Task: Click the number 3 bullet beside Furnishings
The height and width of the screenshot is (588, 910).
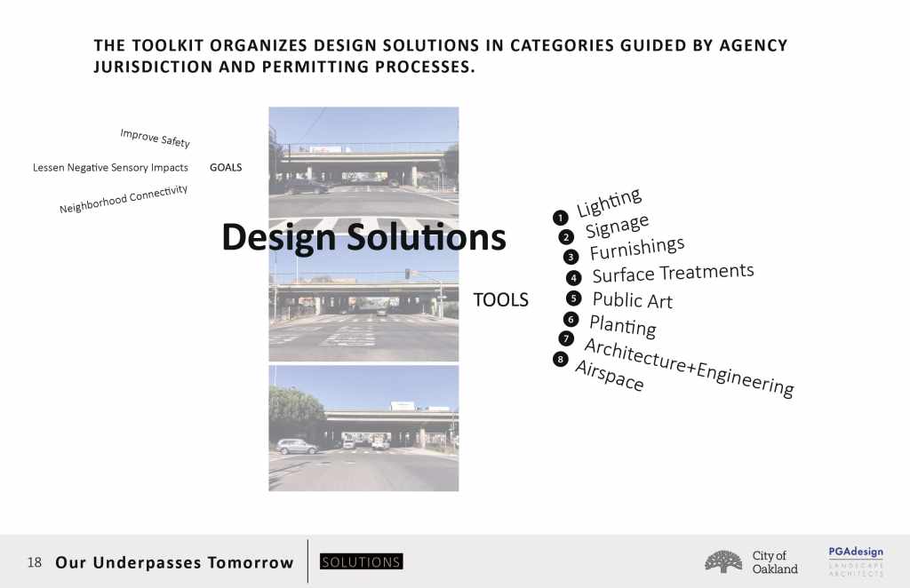Action: [571, 257]
